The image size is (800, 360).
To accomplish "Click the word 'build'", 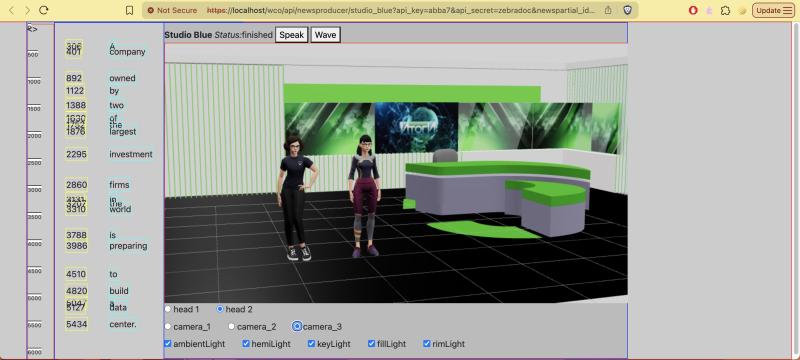I will [x=118, y=291].
